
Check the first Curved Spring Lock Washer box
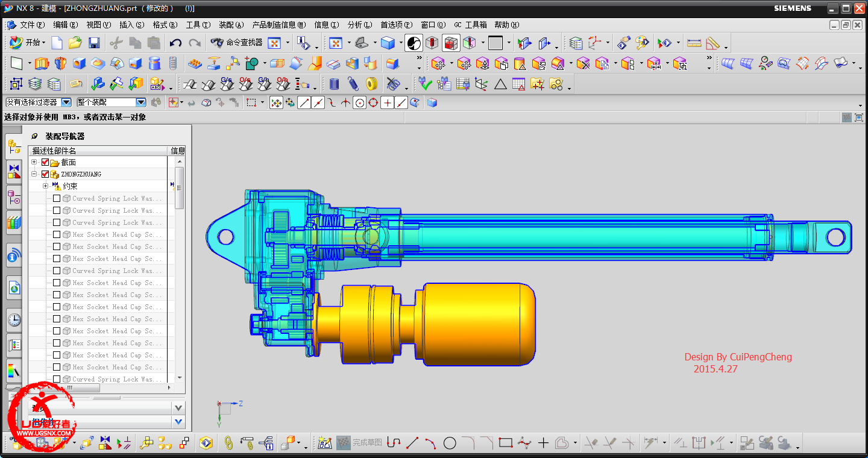coord(57,198)
